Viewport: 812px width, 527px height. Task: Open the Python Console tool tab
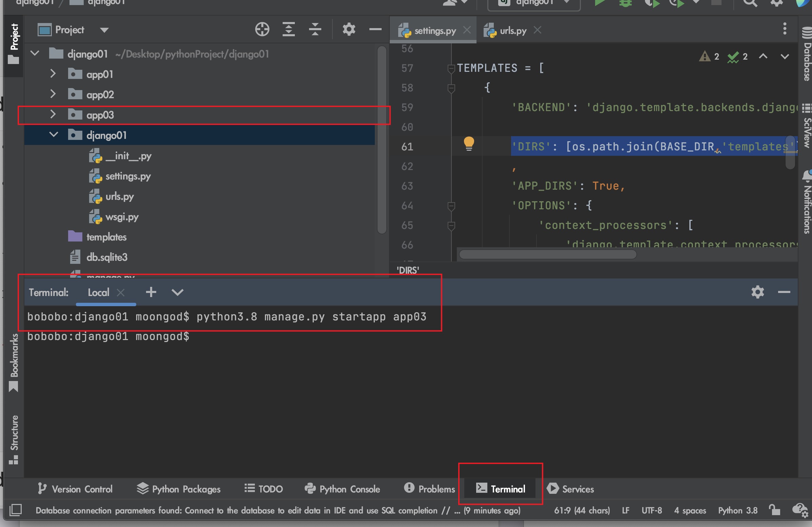pos(342,489)
